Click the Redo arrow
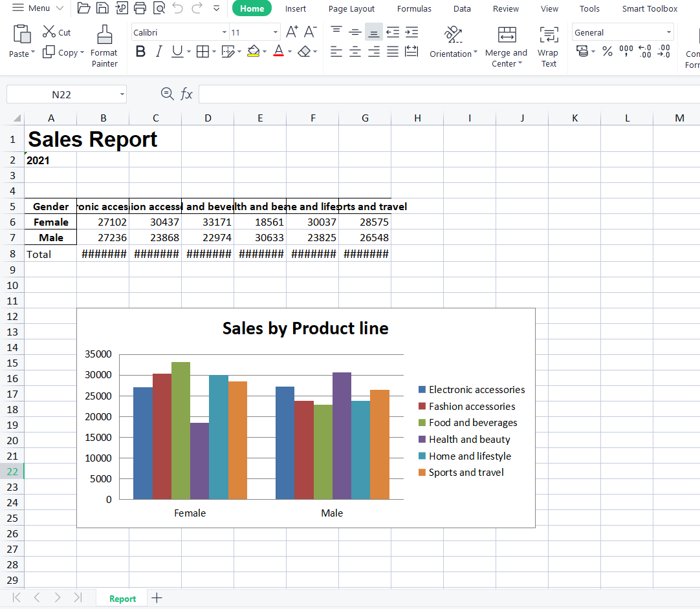This screenshot has width=700, height=609. (x=197, y=8)
